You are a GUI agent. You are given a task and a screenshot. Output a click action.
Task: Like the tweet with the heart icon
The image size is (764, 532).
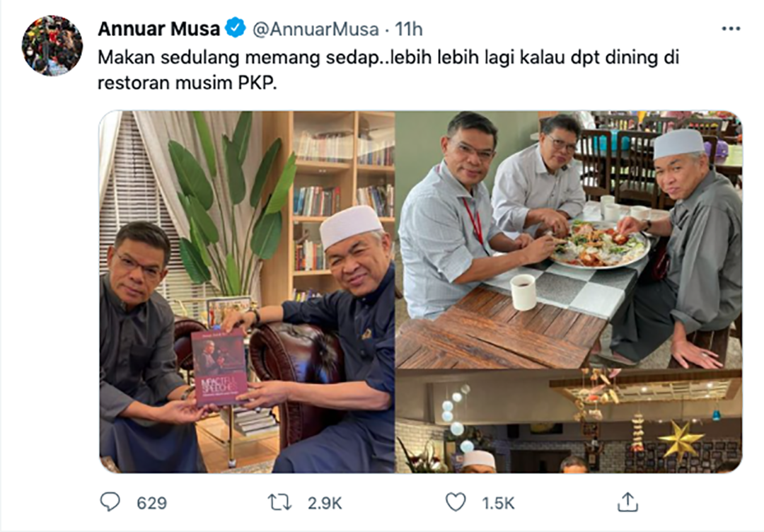[x=456, y=502]
